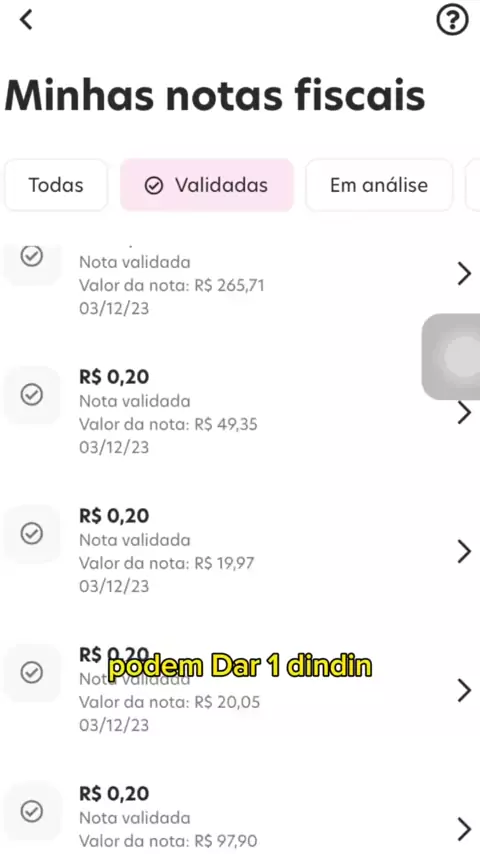Screen dimensions: 480x854
Task: Tap check icon of R$ 49,35 note
Action: [32, 394]
